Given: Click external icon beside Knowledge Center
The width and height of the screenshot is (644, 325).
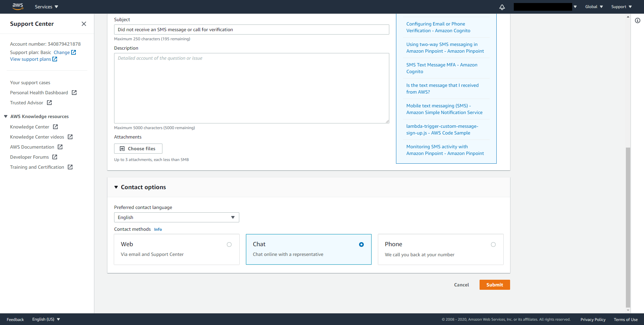Looking at the screenshot, I should point(56,127).
